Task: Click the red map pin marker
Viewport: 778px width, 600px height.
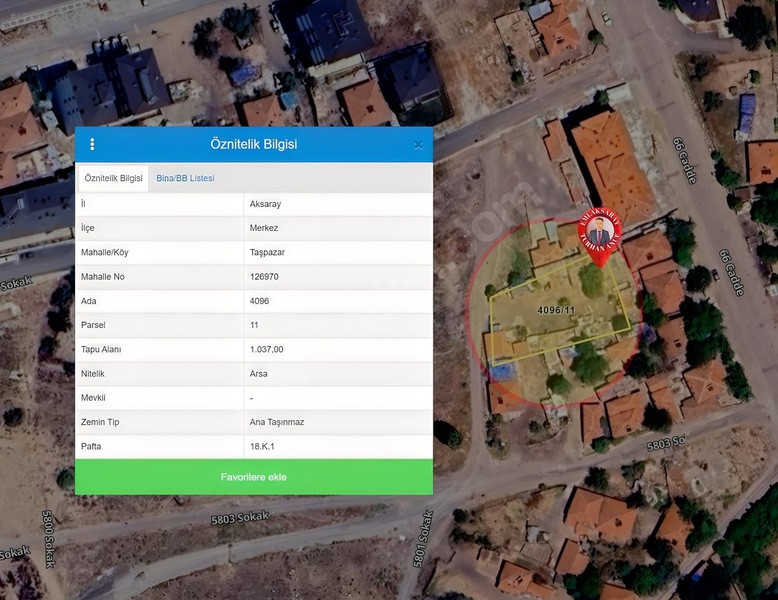Action: 600,236
